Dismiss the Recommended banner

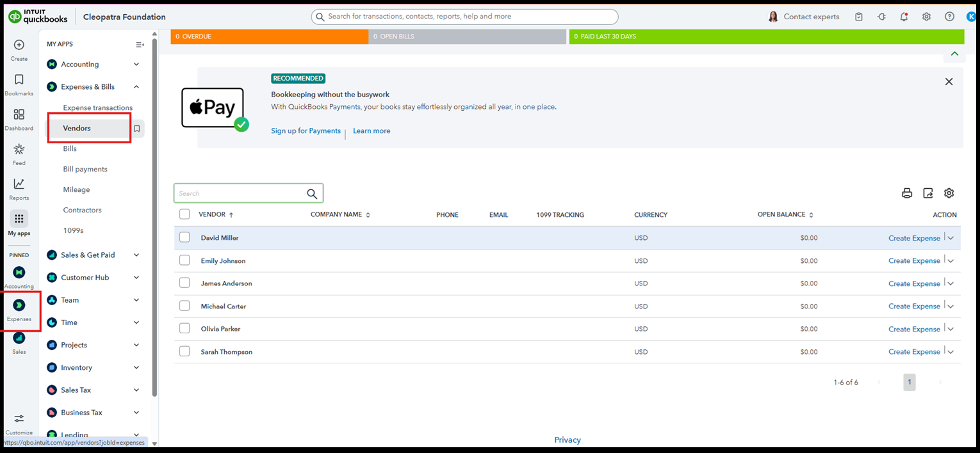coord(949,81)
